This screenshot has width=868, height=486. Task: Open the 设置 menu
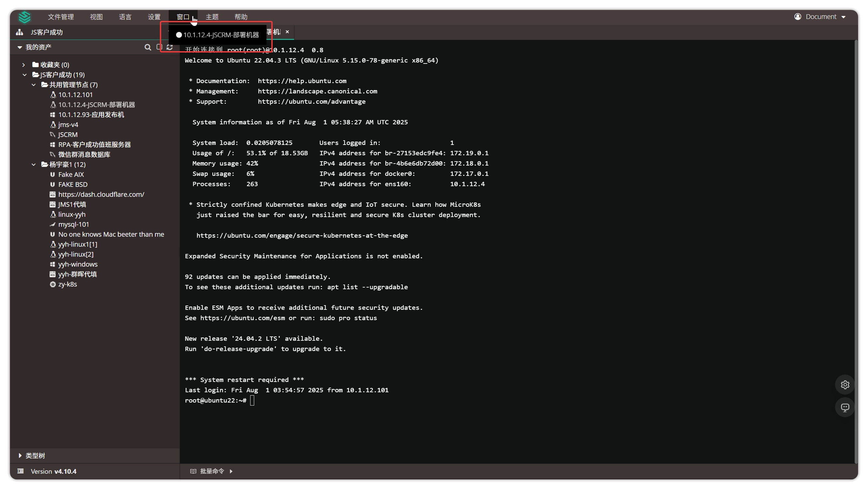click(154, 17)
